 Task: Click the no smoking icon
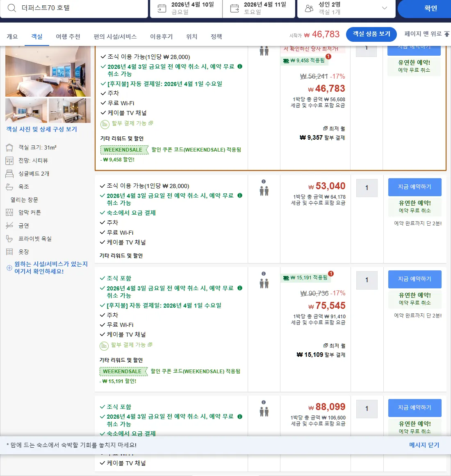pyautogui.click(x=9, y=226)
